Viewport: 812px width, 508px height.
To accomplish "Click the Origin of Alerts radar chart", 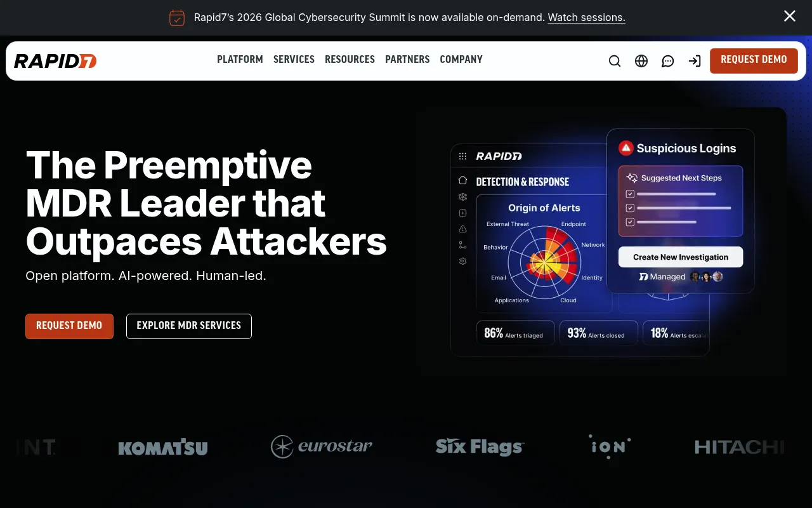I will click(x=545, y=262).
